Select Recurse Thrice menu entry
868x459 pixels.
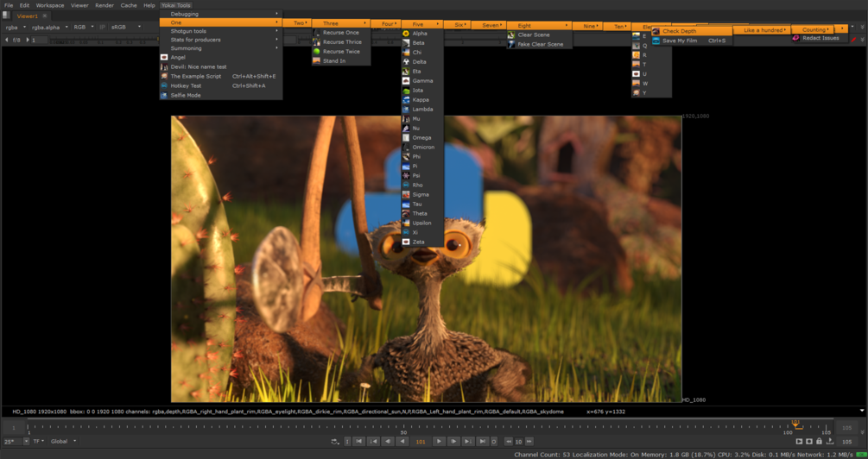340,42
